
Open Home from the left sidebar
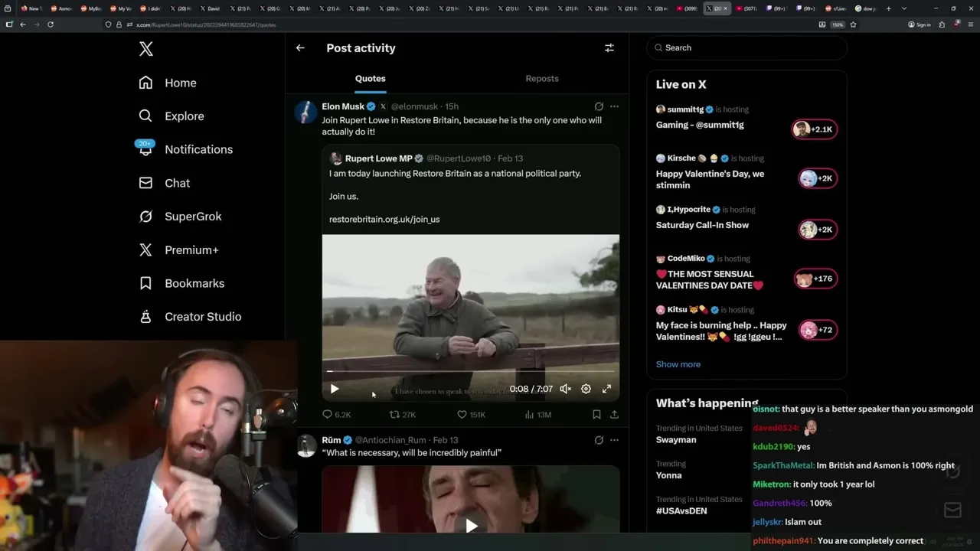[168, 83]
